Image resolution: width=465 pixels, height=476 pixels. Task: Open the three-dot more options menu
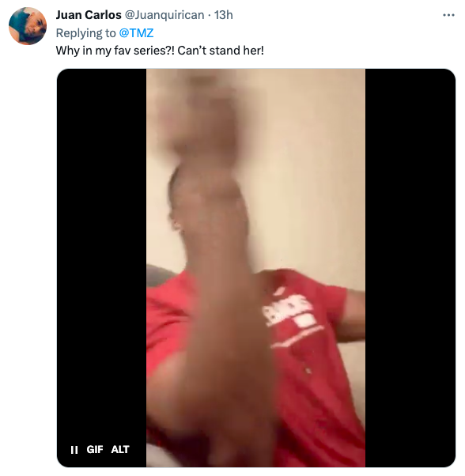448,15
